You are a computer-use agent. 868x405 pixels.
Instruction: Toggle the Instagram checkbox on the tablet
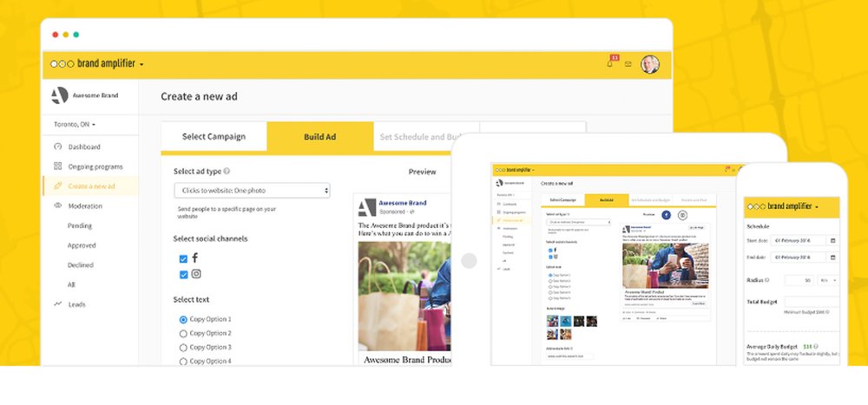549,257
